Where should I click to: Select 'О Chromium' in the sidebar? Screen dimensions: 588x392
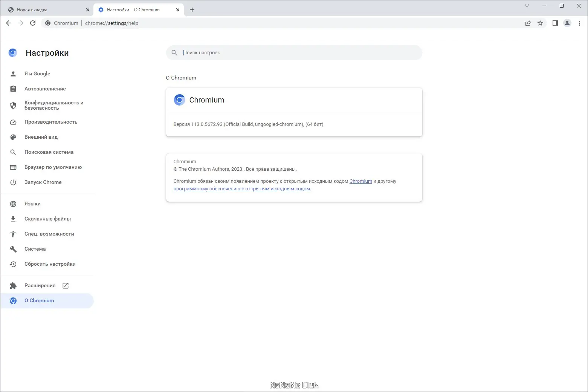pyautogui.click(x=48, y=301)
